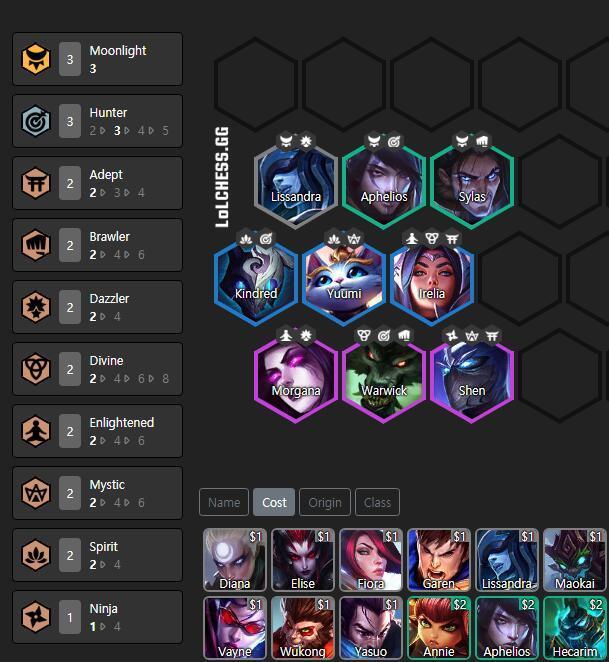
Task: Select the Adept torii gate icon
Action: [x=36, y=183]
